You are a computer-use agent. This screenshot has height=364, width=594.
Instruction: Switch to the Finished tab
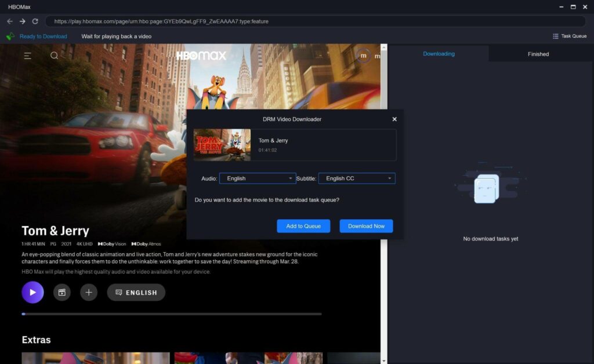tap(538, 54)
